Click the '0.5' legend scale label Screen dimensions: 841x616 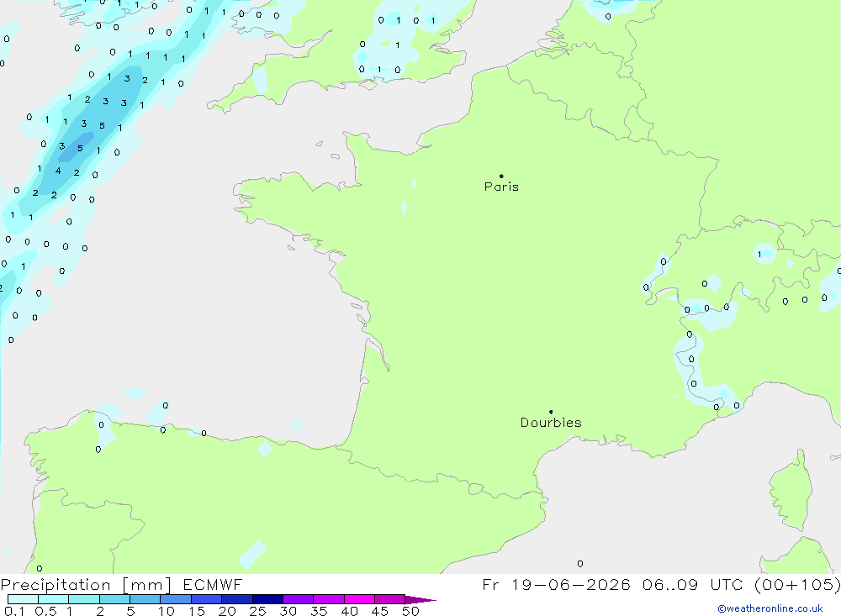[x=45, y=611]
